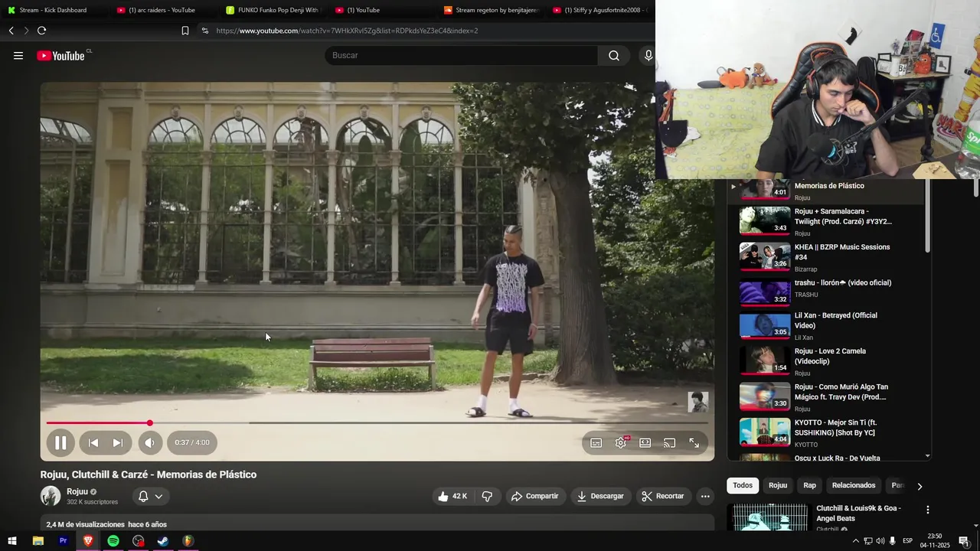Open Adobe Premiere Pro from taskbar
Viewport: 980px width, 551px height.
pos(64,541)
